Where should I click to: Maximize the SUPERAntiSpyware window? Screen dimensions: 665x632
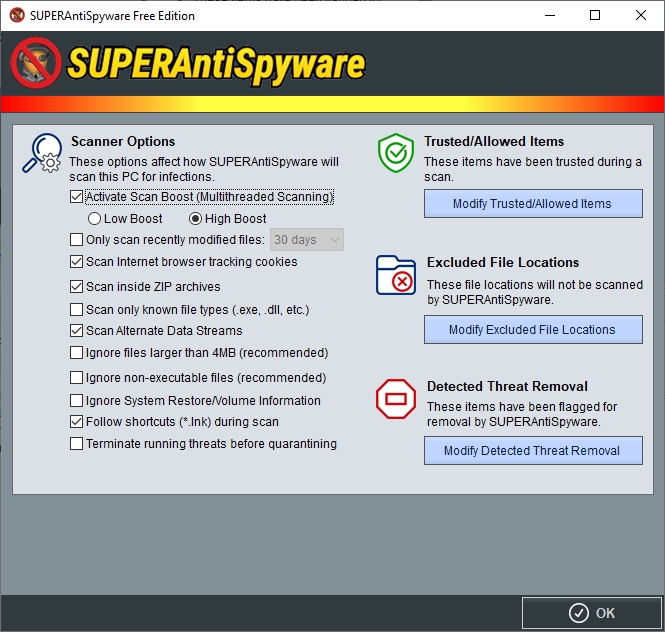(595, 15)
